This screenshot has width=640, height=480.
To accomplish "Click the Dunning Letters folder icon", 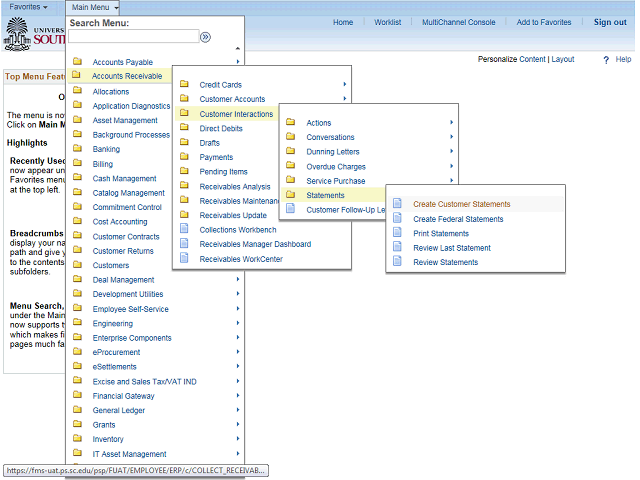I will coord(291,152).
